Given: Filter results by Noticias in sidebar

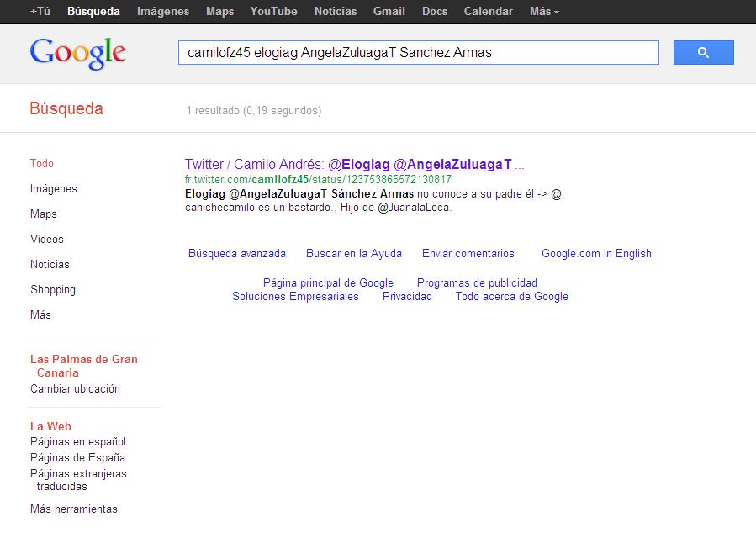Looking at the screenshot, I should click(50, 264).
